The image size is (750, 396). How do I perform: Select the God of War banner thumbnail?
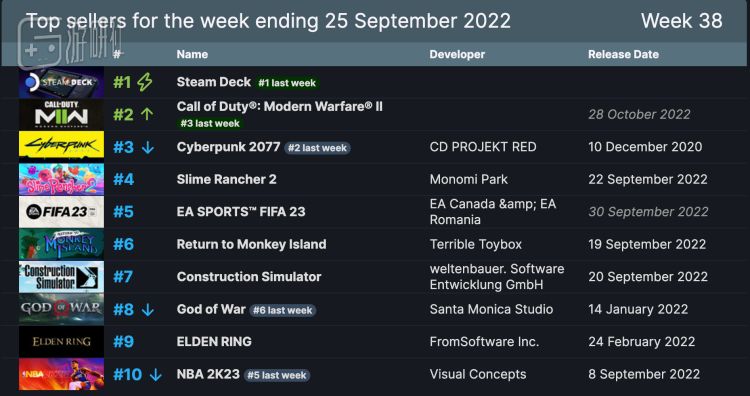pos(61,309)
